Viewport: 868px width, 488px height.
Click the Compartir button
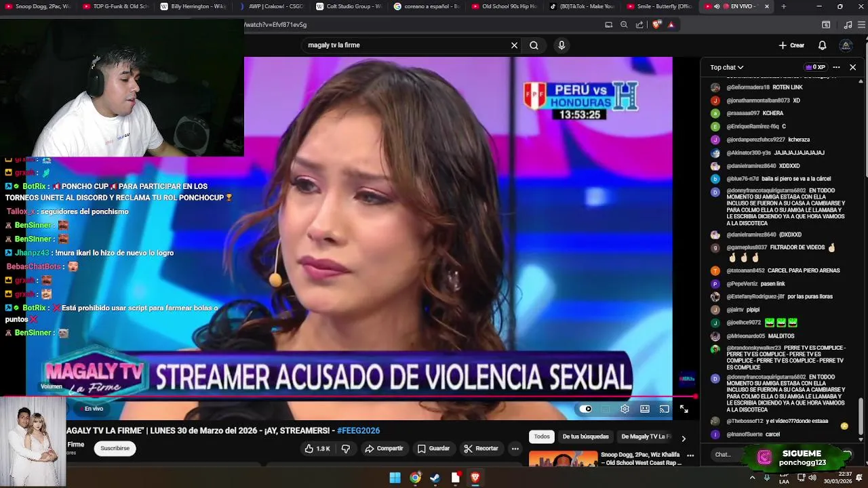click(384, 448)
